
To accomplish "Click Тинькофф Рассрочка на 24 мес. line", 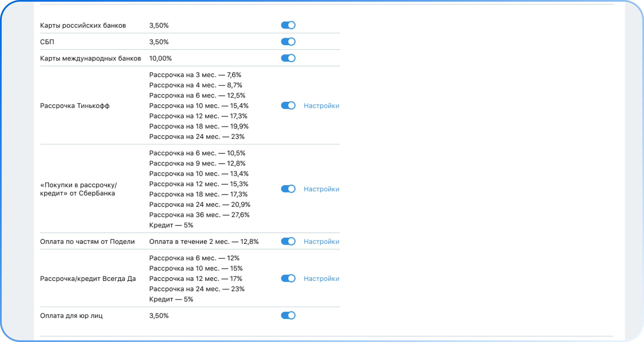I will (x=197, y=137).
